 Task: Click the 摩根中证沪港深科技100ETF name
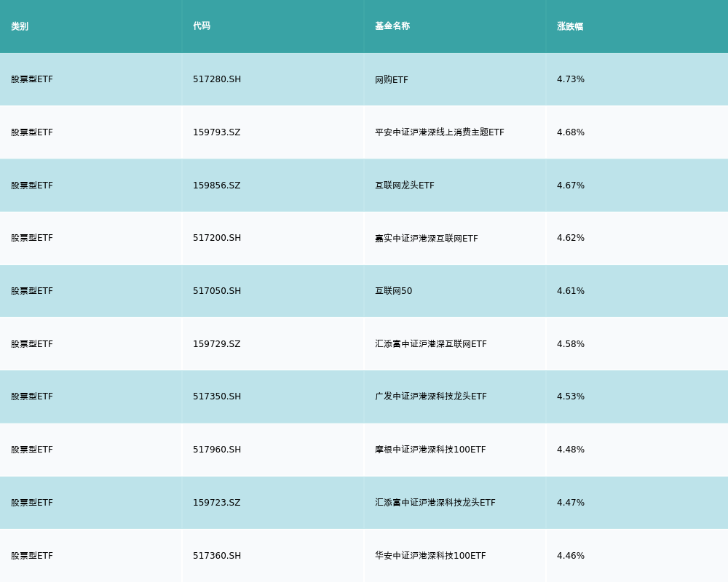(x=430, y=450)
